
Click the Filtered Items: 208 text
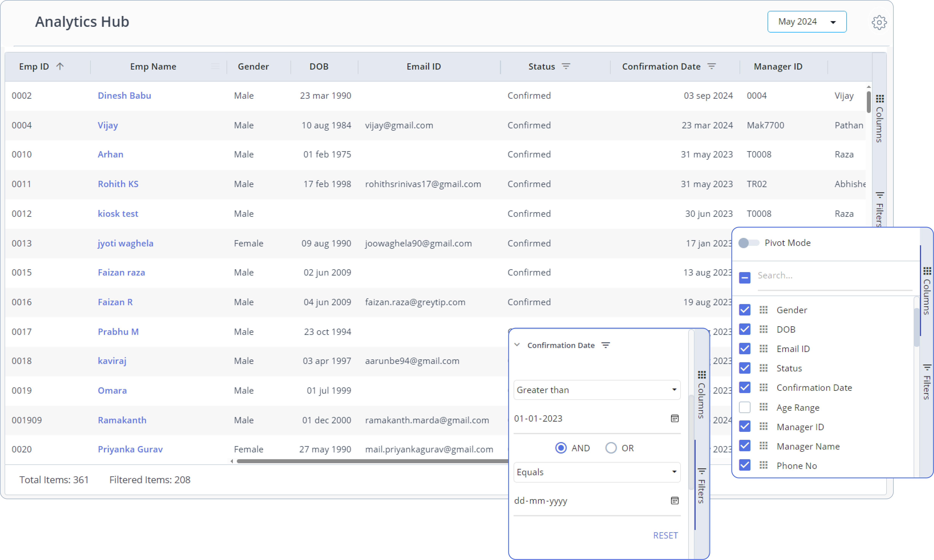coord(150,480)
